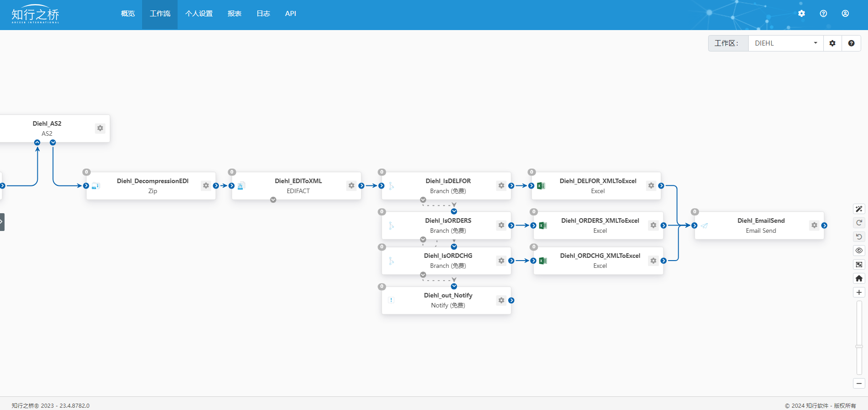This screenshot has width=868, height=410.
Task: Click Diehl_AS2 upward input port
Action: [37, 143]
